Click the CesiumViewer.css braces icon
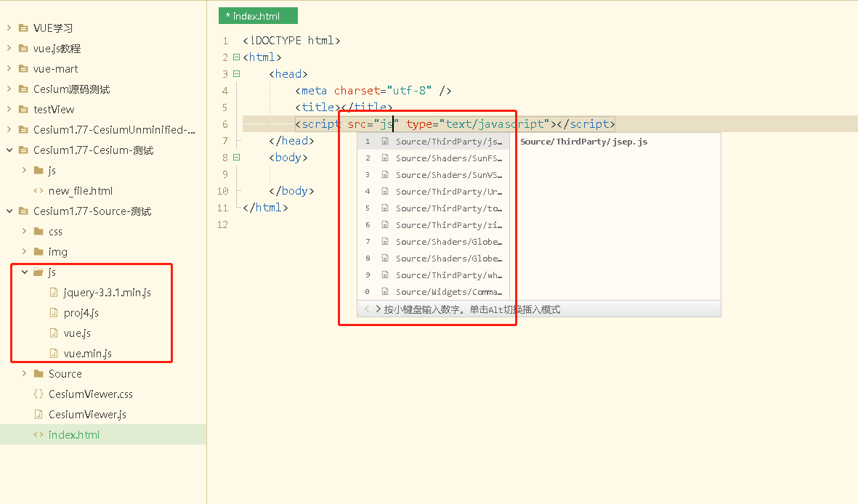 [x=39, y=394]
